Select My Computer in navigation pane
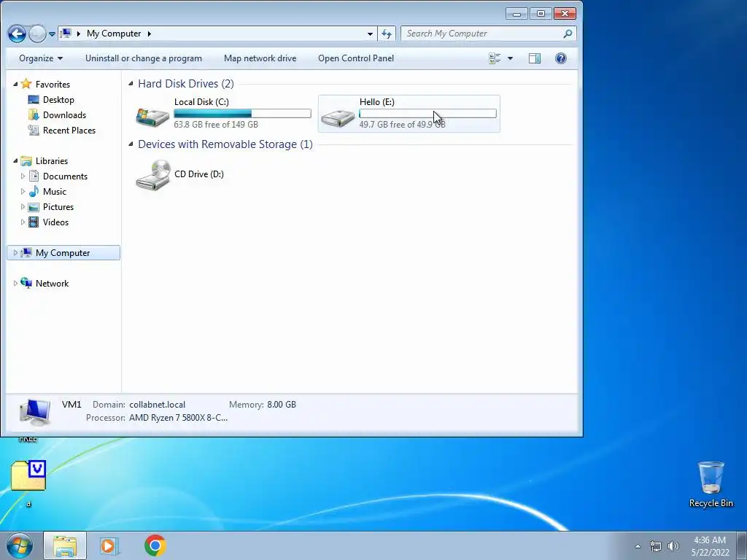747x560 pixels. click(x=63, y=253)
